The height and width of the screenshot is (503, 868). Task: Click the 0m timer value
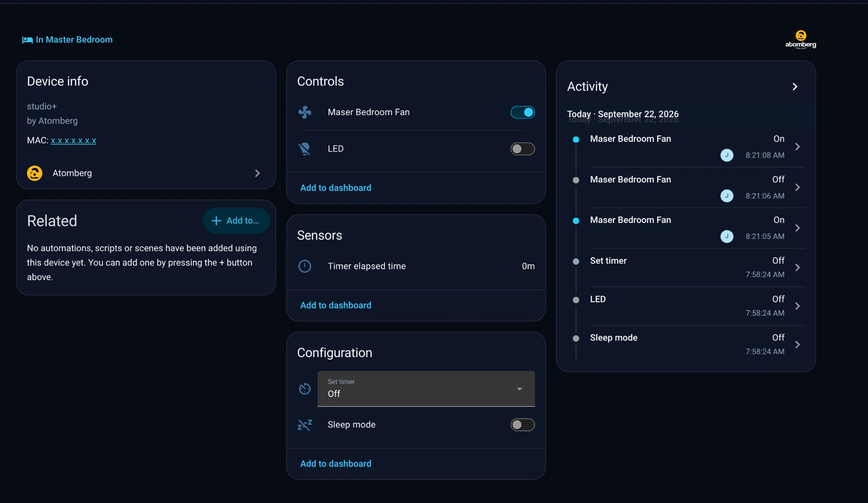click(528, 266)
